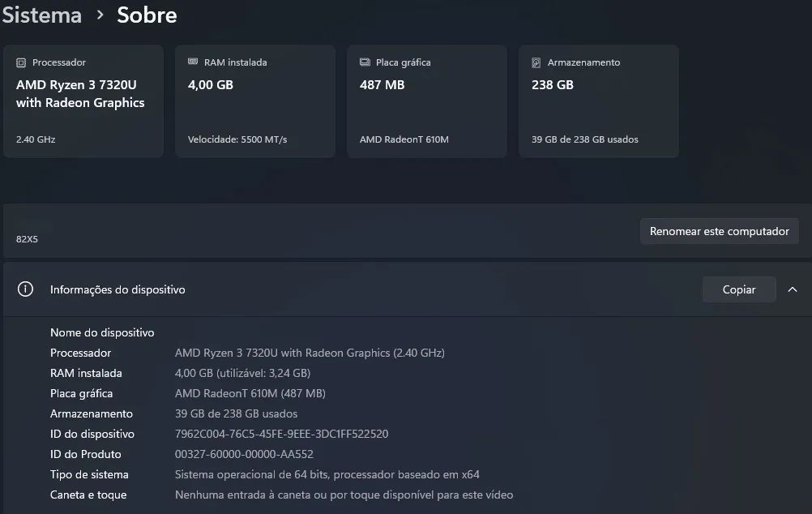Select the ID do dispositivo value
812x514 pixels.
point(282,434)
